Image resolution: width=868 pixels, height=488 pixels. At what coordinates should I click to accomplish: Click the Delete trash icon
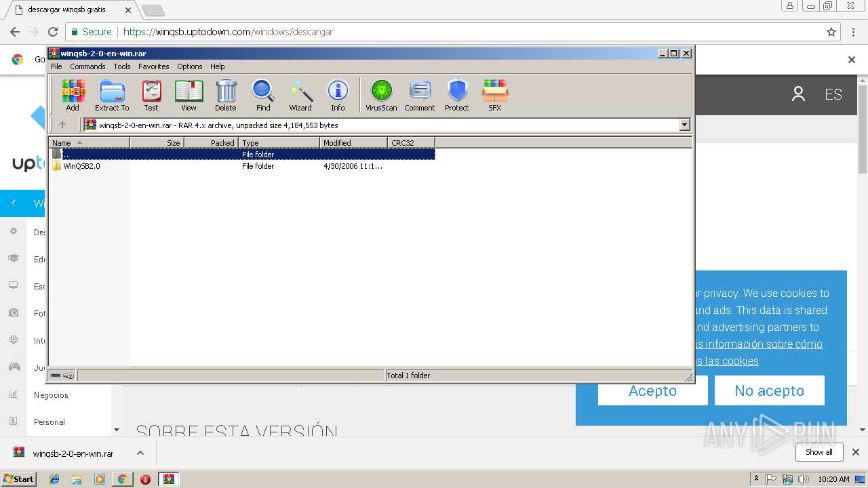pyautogui.click(x=226, y=95)
